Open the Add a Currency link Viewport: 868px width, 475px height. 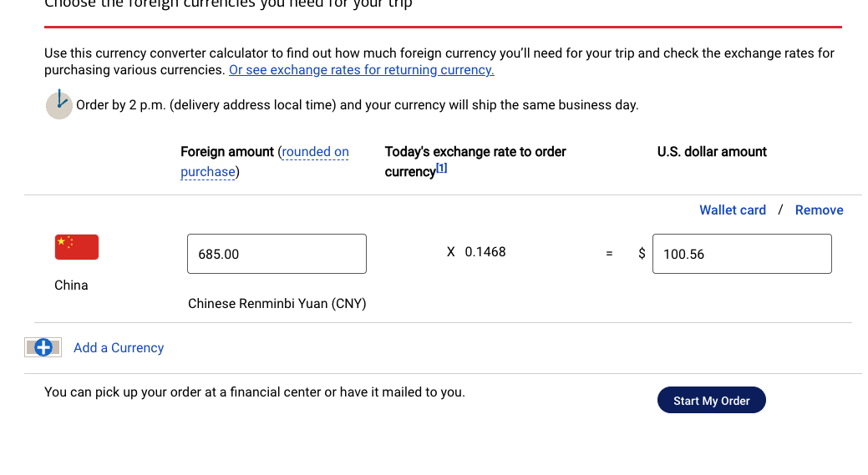(119, 348)
